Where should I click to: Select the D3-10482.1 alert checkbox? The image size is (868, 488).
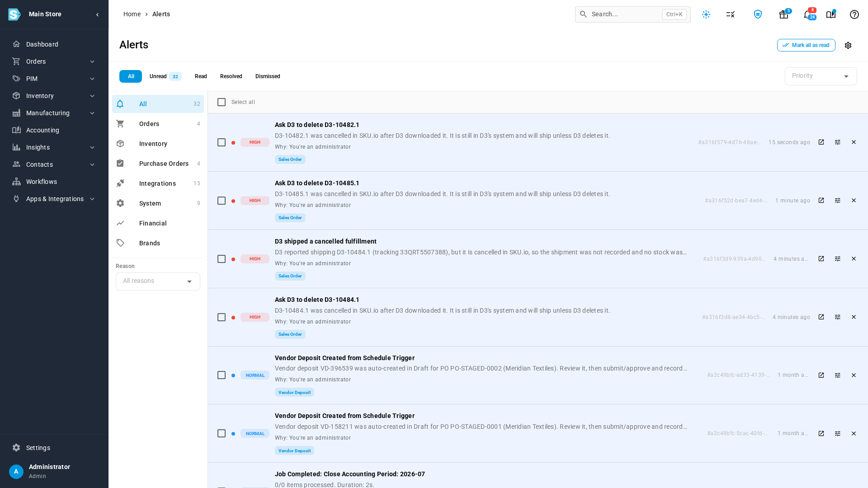click(222, 142)
